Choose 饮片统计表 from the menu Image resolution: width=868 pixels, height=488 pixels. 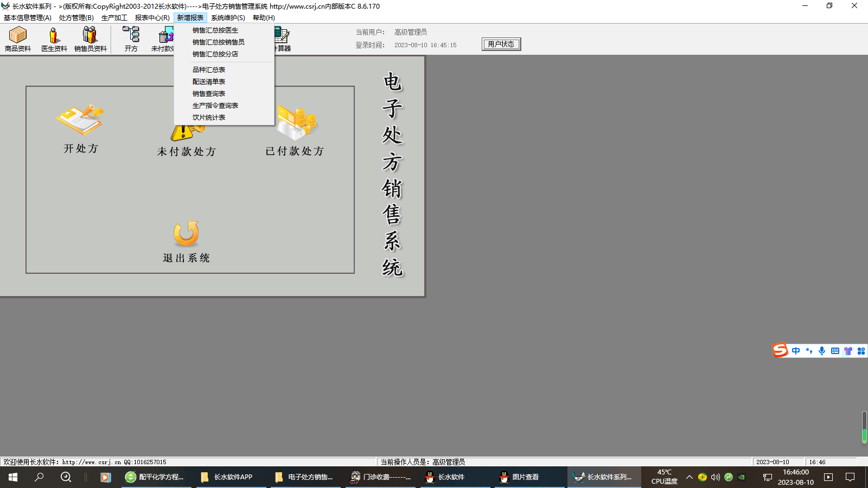pyautogui.click(x=209, y=118)
